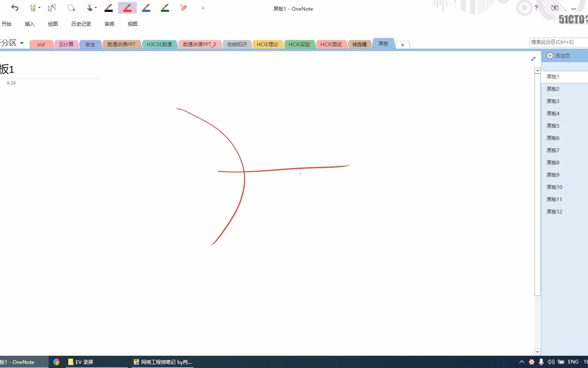Open page 黑板9 in page list
This screenshot has height=368, width=588.
point(565,175)
